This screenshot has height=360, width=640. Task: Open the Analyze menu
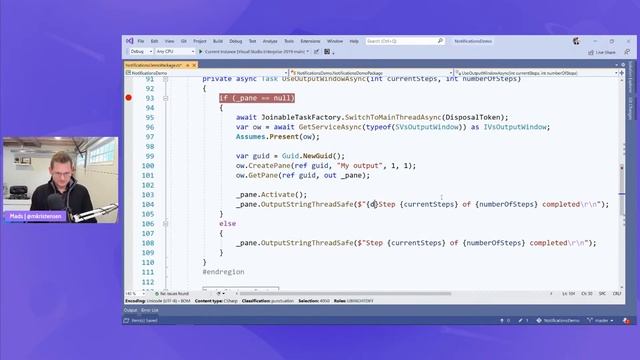pos(270,41)
